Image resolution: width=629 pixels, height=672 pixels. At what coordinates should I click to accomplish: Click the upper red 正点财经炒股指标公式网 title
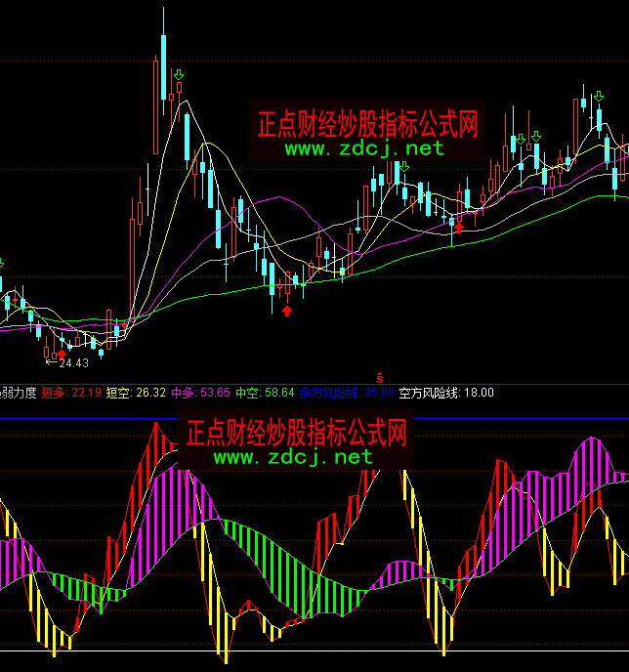(366, 124)
